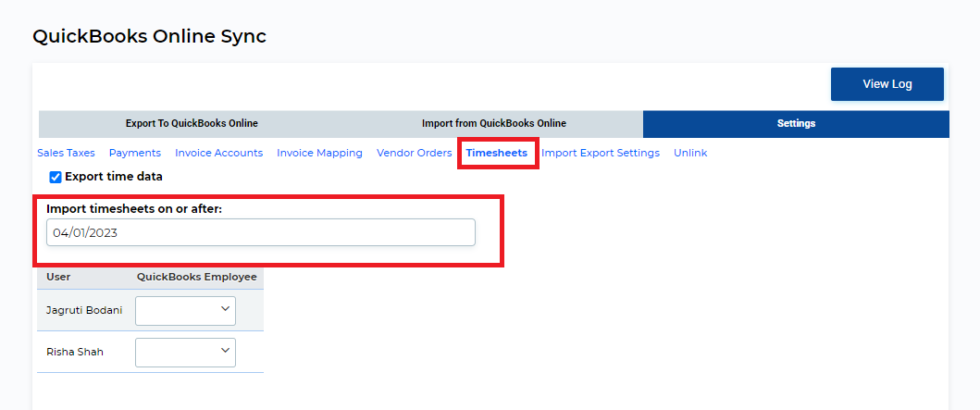This screenshot has width=980, height=410.
Task: Open QuickBooks Employee dropdown for Jagruti Bodani
Action: 186,311
